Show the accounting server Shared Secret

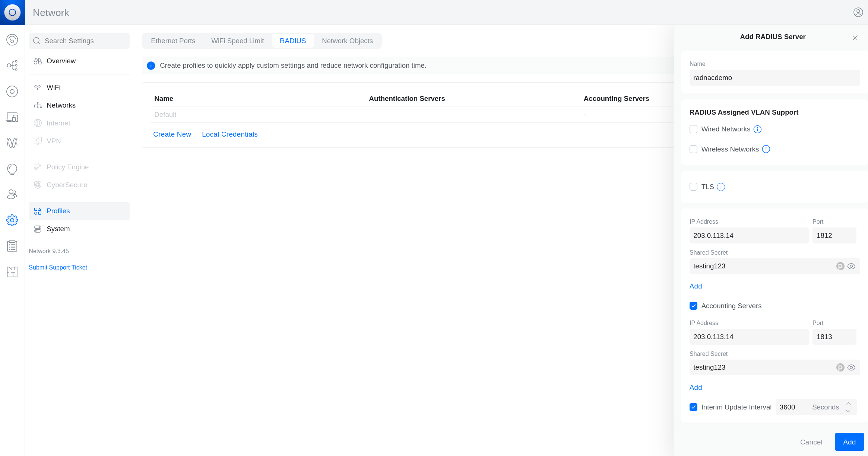pos(852,367)
